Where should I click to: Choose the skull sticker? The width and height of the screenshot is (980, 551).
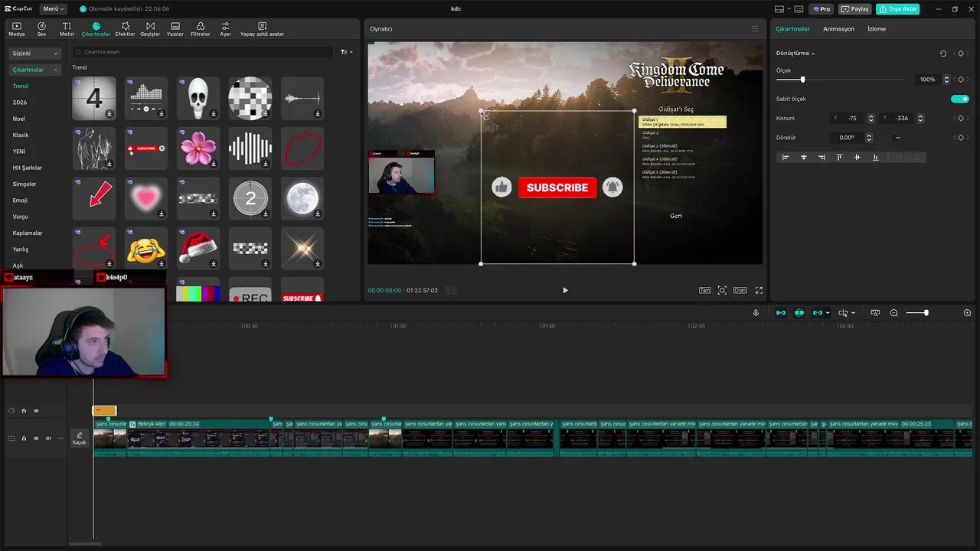coord(198,98)
